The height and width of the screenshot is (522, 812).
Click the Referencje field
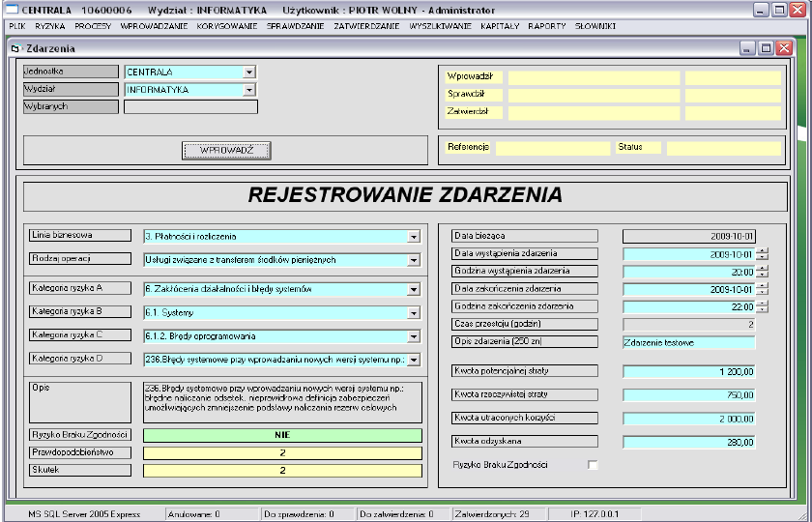tap(553, 148)
